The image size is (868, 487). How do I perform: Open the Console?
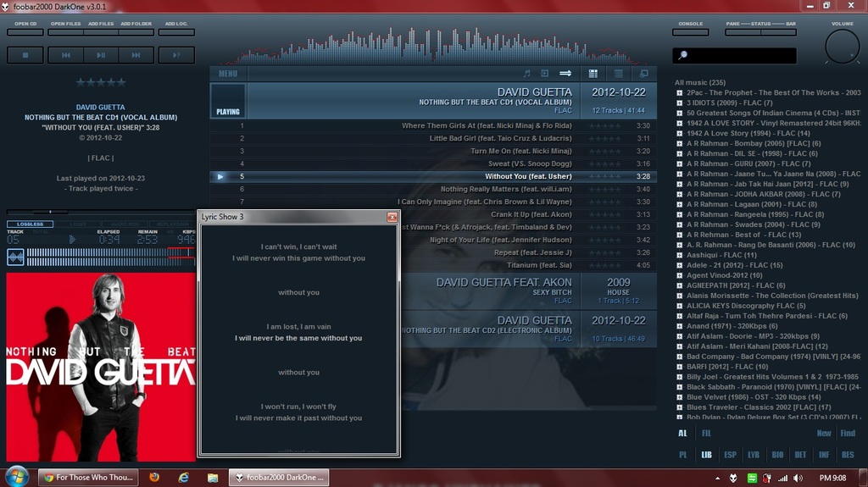690,32
